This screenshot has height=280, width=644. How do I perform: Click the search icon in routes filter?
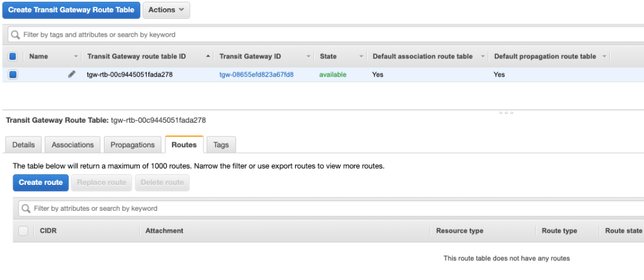(x=26, y=208)
